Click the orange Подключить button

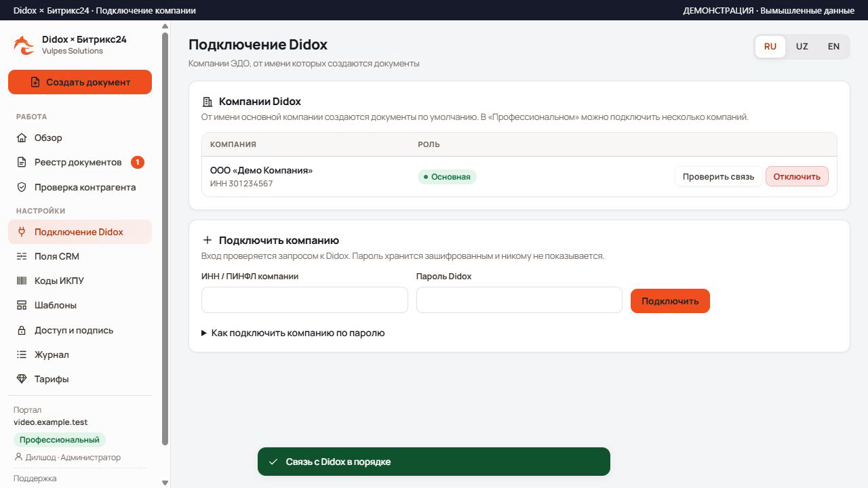point(670,301)
